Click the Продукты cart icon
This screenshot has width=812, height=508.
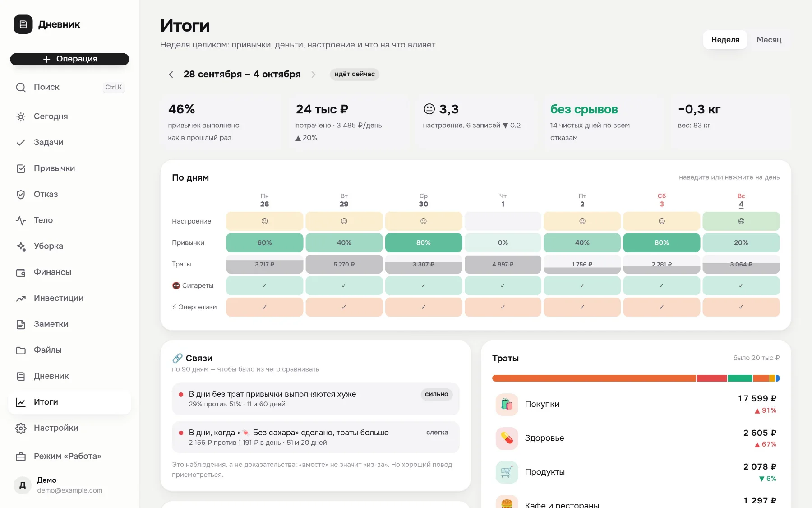coord(507,472)
